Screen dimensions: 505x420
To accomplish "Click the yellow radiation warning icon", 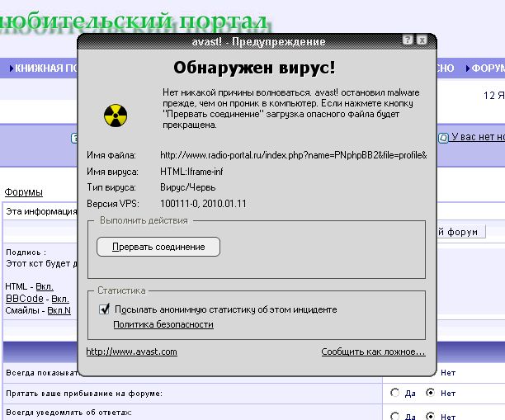I will (116, 116).
